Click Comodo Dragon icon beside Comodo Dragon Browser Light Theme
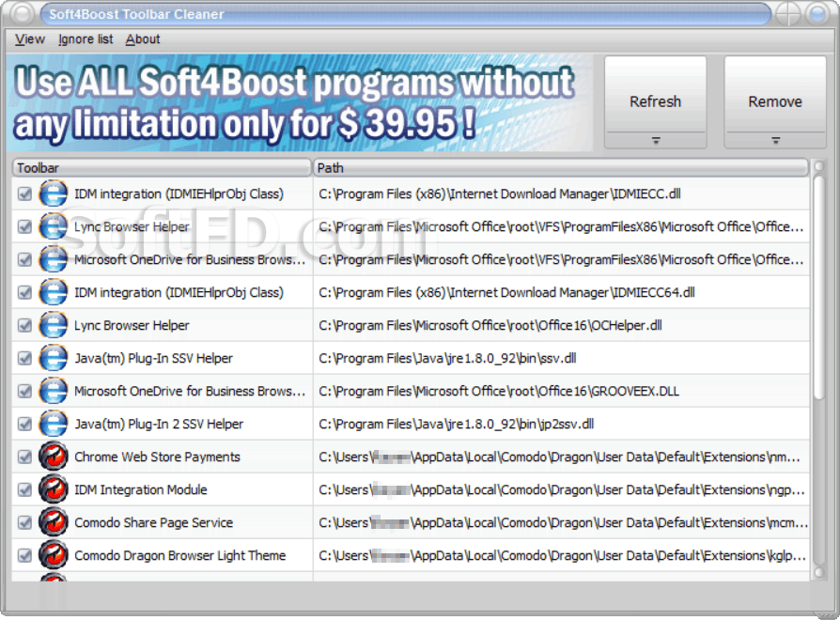840x620 pixels. (54, 555)
